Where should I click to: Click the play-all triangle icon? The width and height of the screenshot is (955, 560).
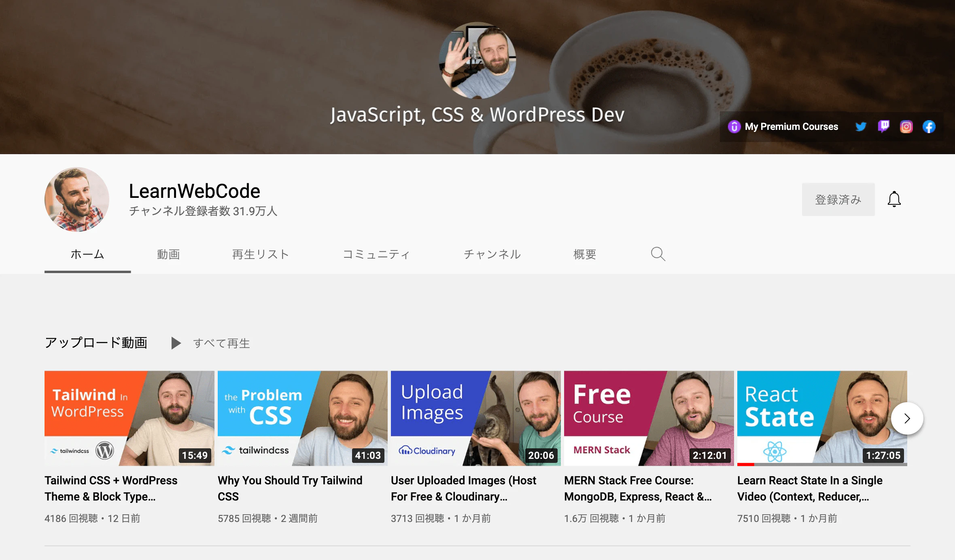click(176, 343)
